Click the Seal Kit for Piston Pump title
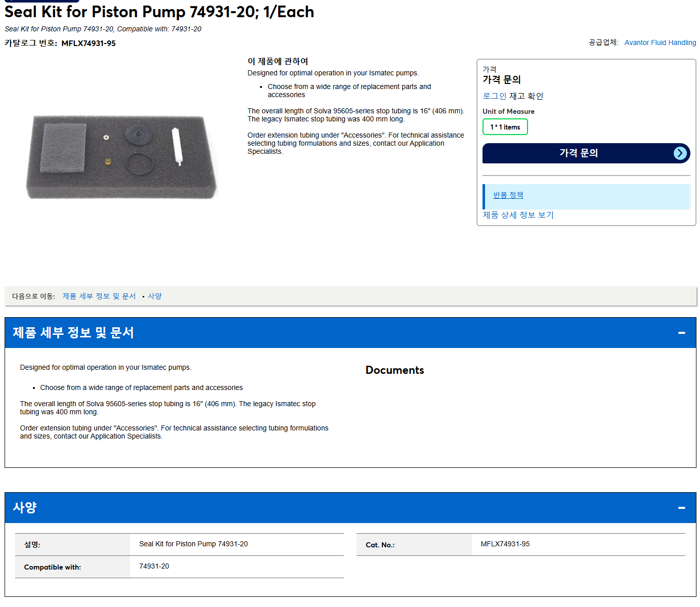The height and width of the screenshot is (607, 700). pyautogui.click(x=159, y=12)
